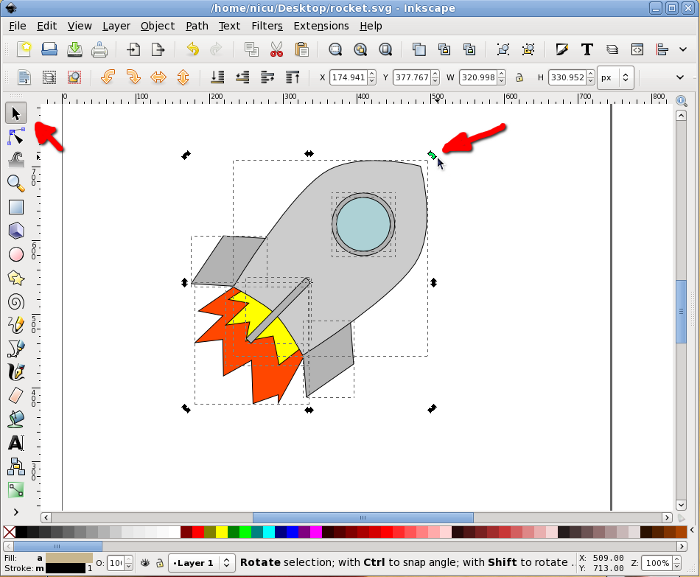The image size is (700, 577).
Task: Duplicate the selected object
Action: pos(419,49)
